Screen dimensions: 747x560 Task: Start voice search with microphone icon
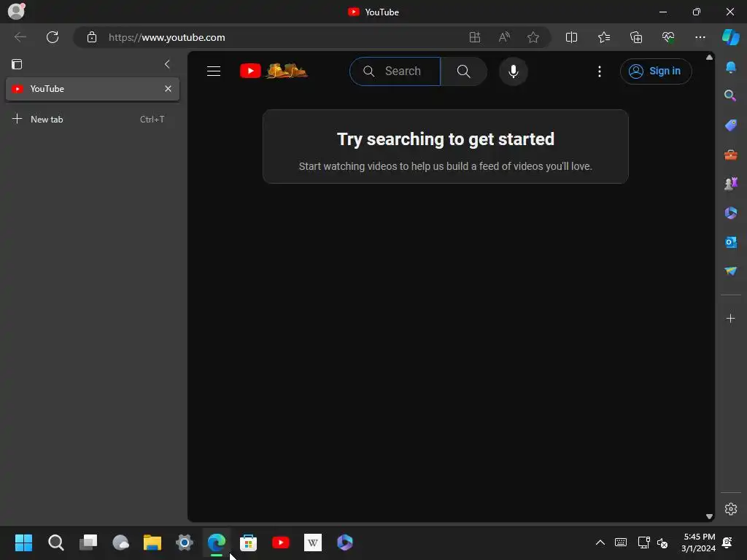pyautogui.click(x=513, y=71)
